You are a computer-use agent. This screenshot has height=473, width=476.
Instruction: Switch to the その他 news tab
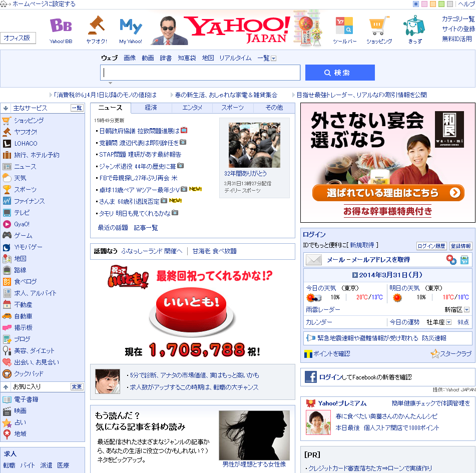click(274, 108)
